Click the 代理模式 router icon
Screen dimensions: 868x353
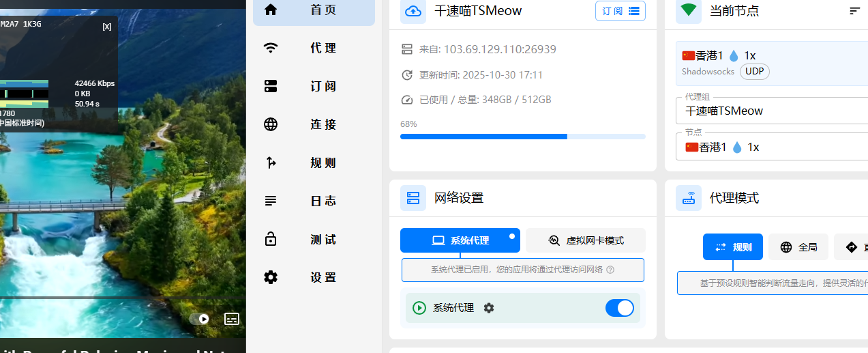click(x=689, y=198)
